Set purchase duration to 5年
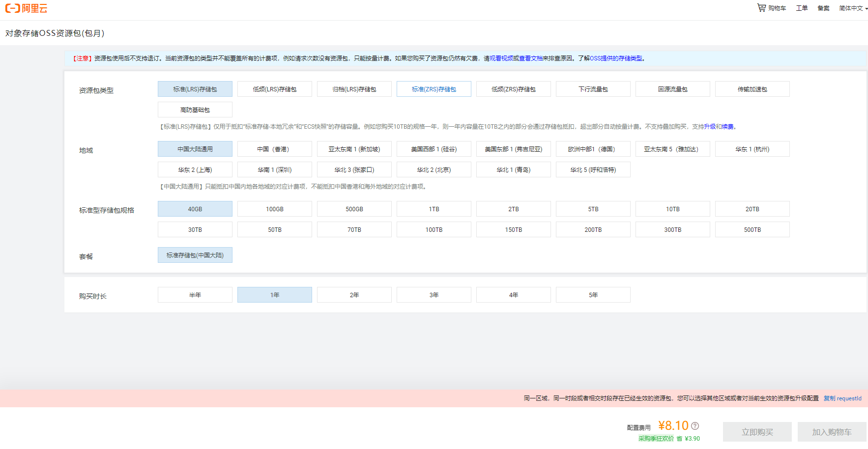Image resolution: width=868 pixels, height=449 pixels. coord(593,295)
